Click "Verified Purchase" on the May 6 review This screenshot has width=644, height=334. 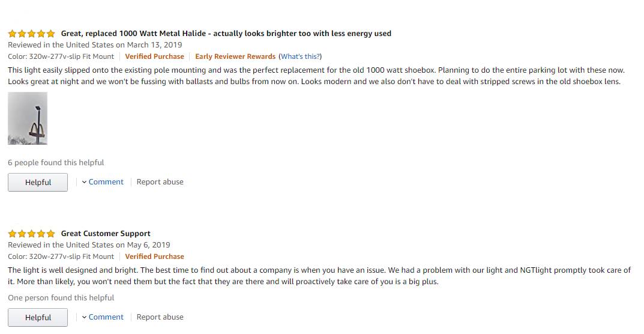[154, 257]
